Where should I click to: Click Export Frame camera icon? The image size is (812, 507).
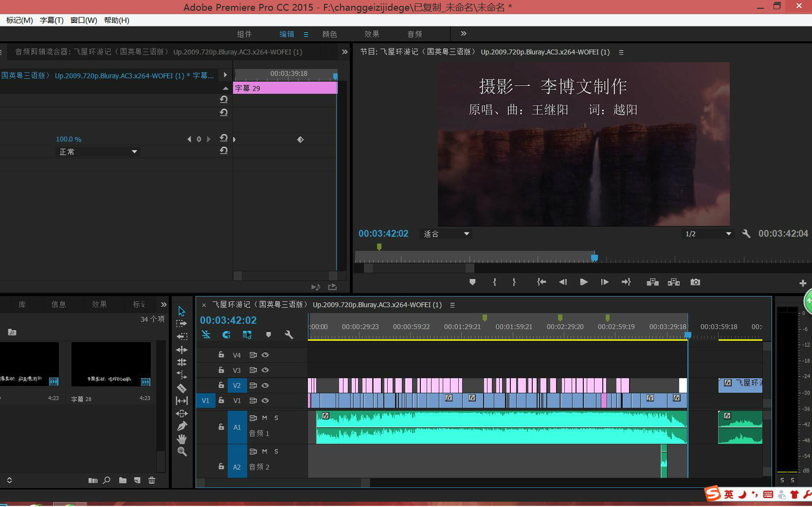(695, 282)
